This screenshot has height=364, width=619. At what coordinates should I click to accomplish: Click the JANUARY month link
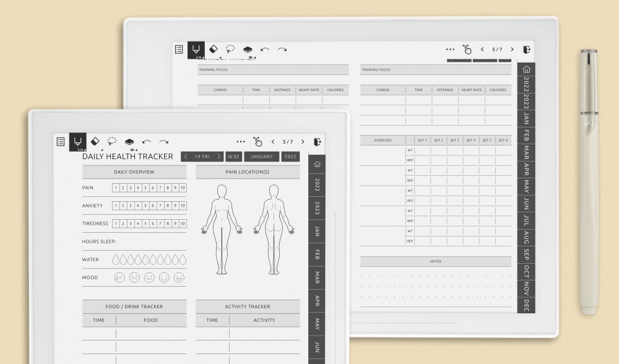coord(261,157)
